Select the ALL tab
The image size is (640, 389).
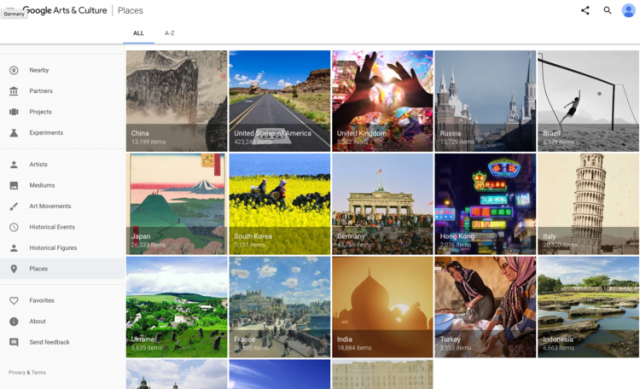coord(138,33)
